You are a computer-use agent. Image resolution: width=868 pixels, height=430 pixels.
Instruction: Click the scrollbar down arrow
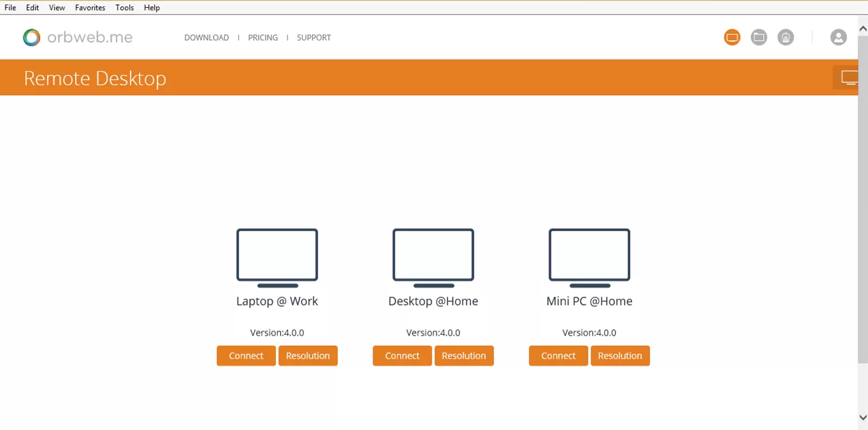point(863,417)
